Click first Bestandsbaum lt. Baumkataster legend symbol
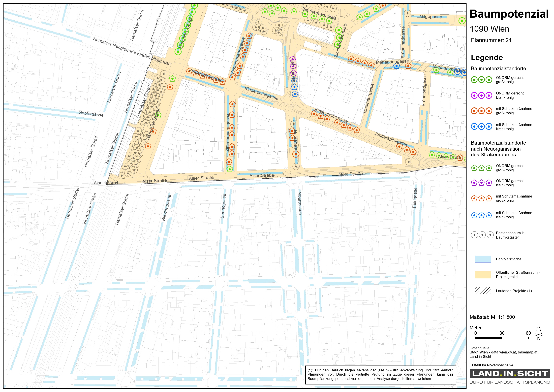 [x=474, y=235]
